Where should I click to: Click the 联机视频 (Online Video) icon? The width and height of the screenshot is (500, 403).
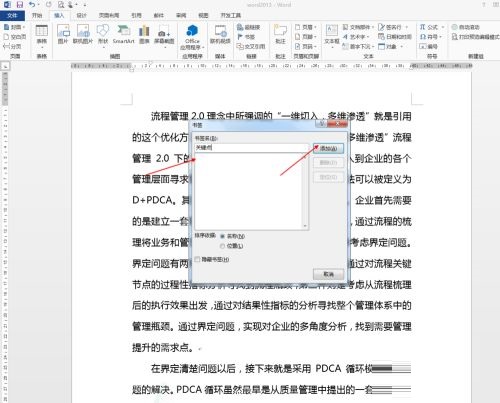[x=220, y=34]
